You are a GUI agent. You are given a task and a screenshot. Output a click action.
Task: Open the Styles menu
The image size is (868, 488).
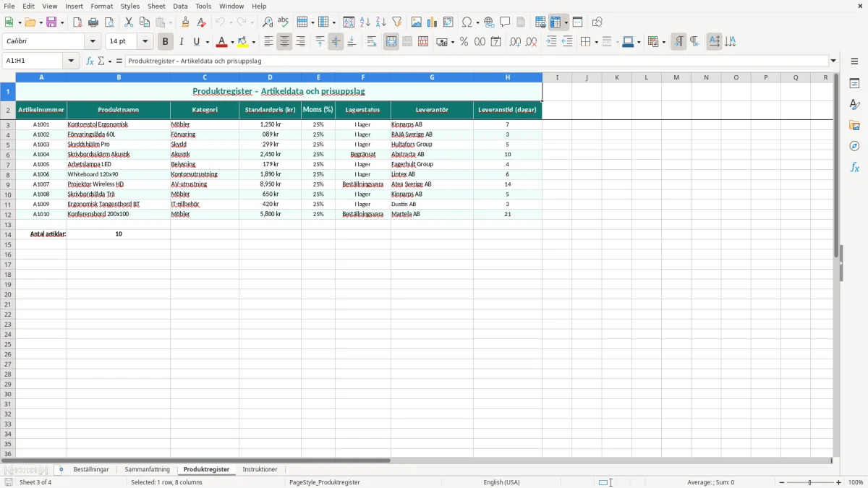click(x=130, y=6)
